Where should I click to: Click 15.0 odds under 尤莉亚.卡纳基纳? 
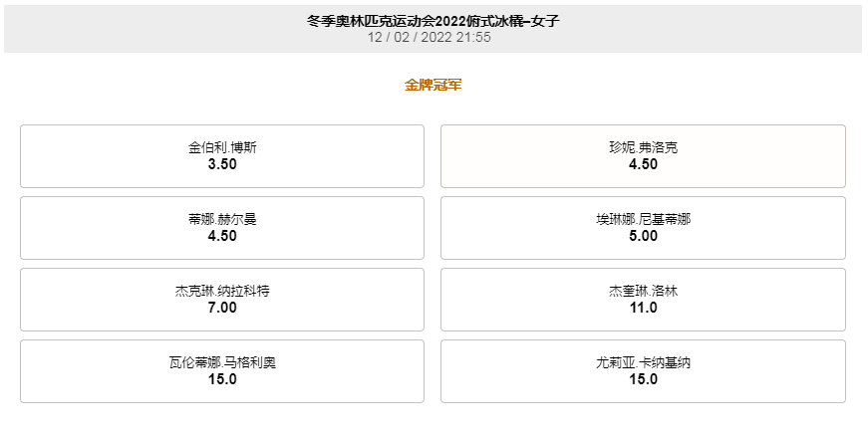click(x=643, y=379)
